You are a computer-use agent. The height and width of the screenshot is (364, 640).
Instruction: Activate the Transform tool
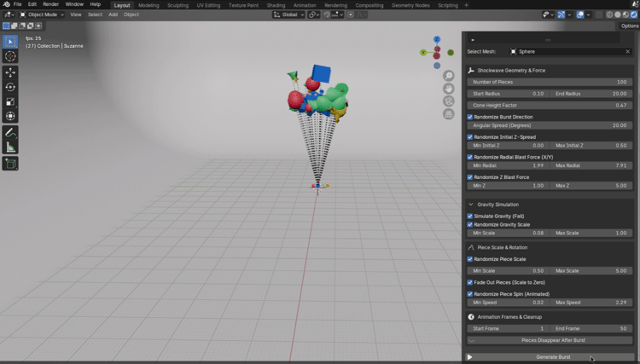[10, 116]
